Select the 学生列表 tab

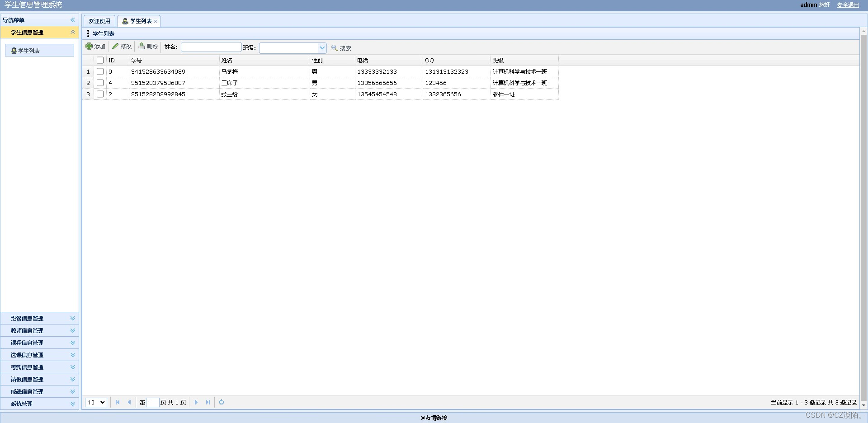(138, 21)
